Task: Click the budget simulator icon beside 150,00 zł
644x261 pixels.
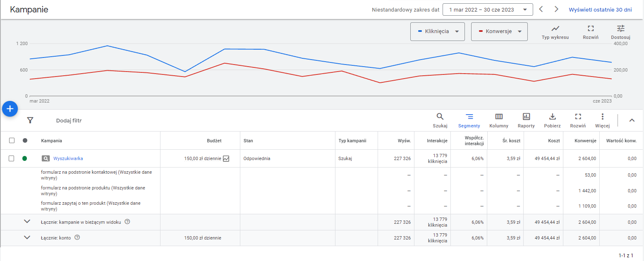Action: (x=226, y=158)
